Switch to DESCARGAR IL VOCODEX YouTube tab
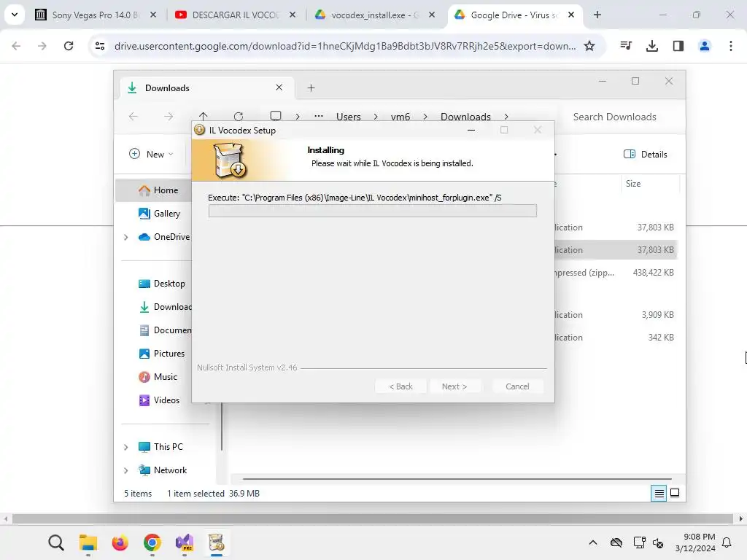 point(234,15)
